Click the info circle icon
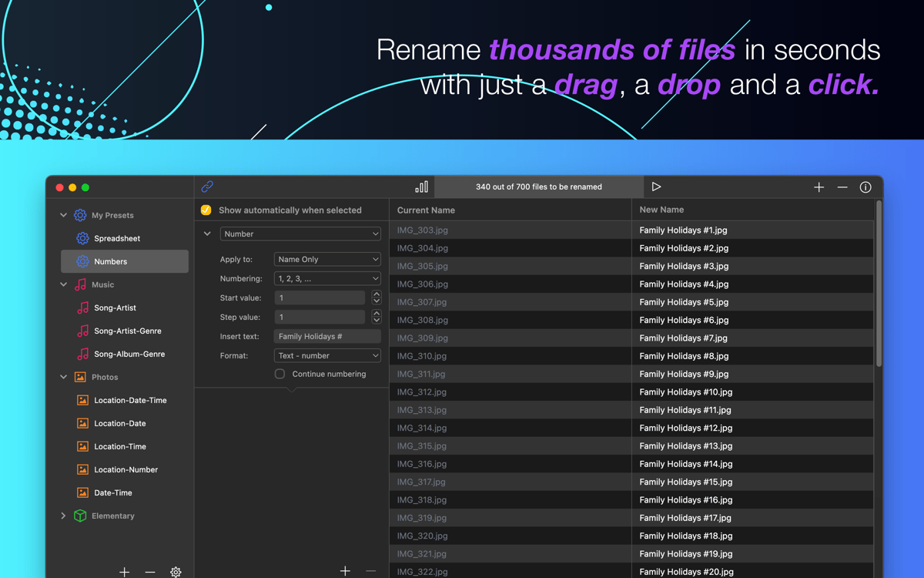The width and height of the screenshot is (924, 578). click(865, 187)
